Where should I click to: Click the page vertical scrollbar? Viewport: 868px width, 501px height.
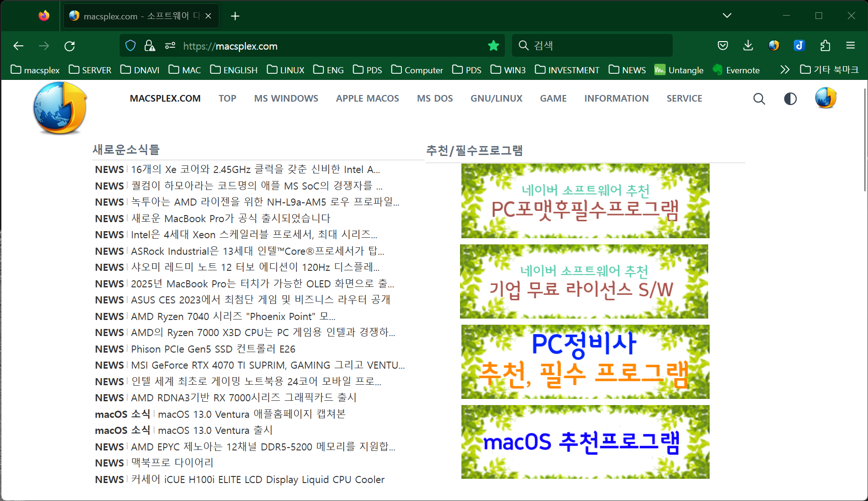pyautogui.click(x=865, y=139)
